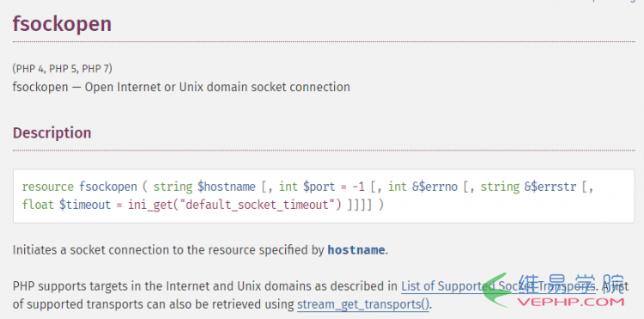This screenshot has width=644, height=319.
Task: Click the ini_get default_socket_timeout expression
Action: [x=234, y=205]
